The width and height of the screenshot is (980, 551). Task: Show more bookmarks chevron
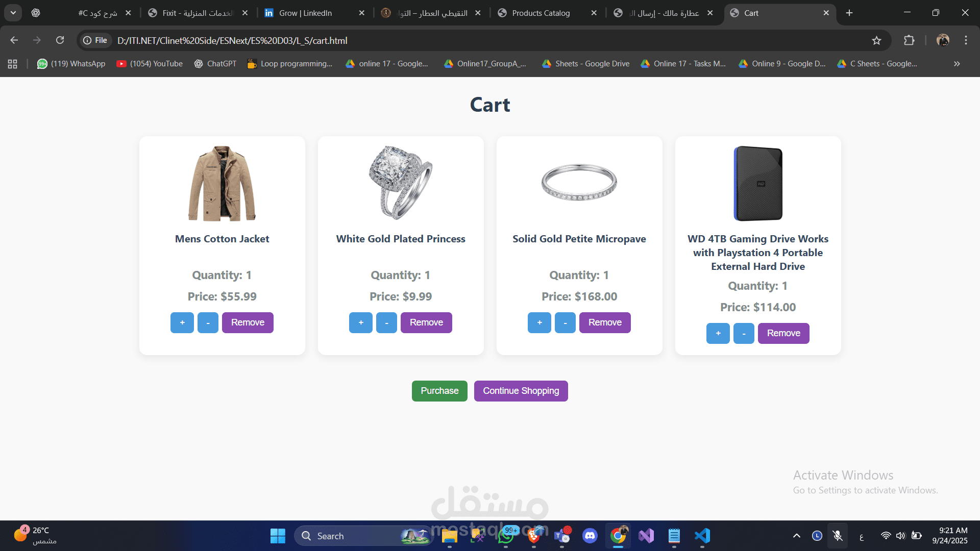[957, 64]
